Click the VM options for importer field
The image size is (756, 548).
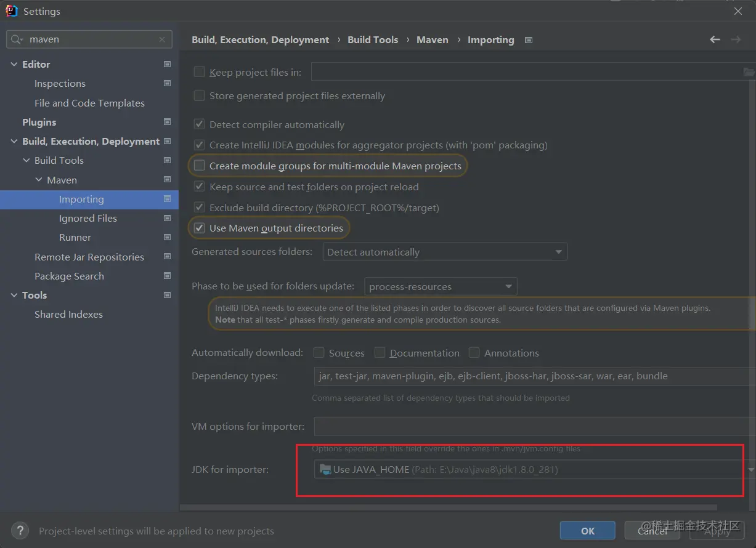535,426
